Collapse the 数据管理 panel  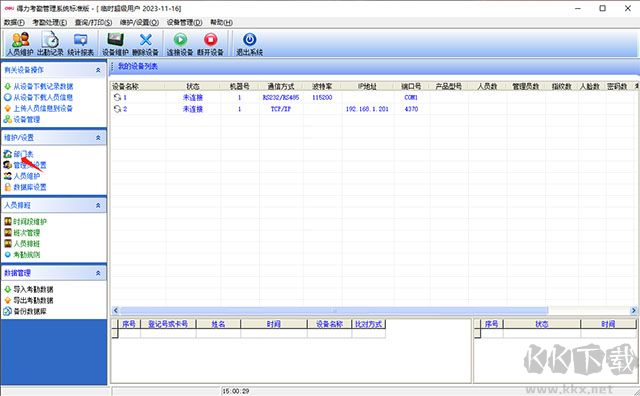point(98,273)
